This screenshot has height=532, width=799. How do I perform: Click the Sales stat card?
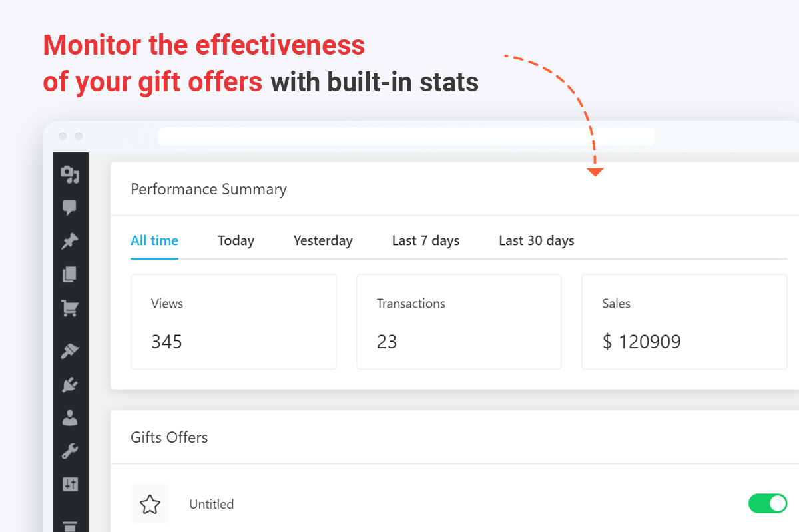[684, 322]
